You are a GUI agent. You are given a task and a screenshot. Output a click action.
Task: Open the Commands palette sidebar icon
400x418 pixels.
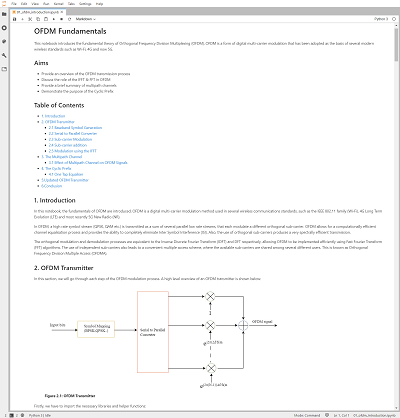tap(4, 41)
